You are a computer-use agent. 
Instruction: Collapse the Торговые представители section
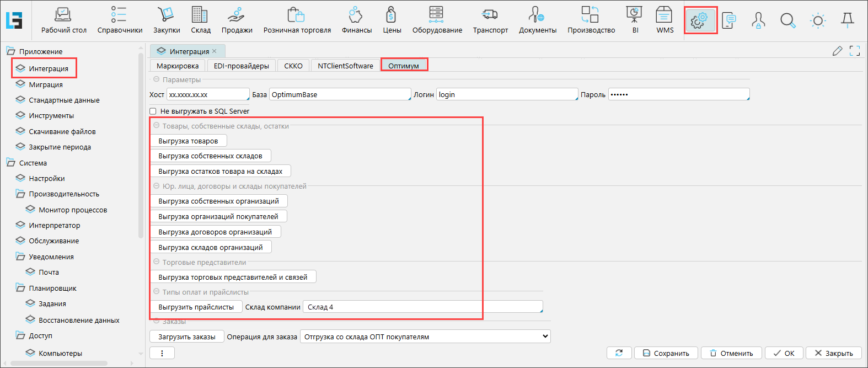pos(157,262)
